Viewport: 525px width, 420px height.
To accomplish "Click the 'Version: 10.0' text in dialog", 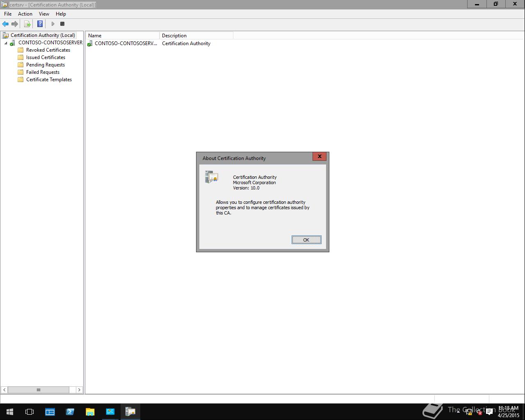I will click(246, 188).
